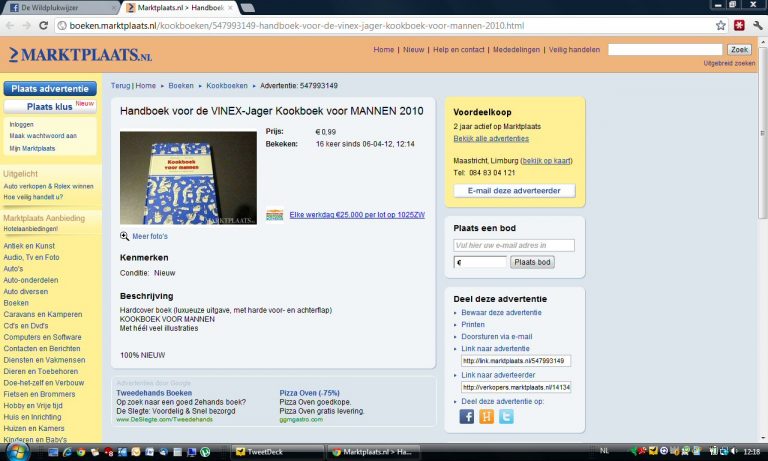Screen dimensions: 768x461
Task: Focus the site search field in header
Action: point(665,49)
